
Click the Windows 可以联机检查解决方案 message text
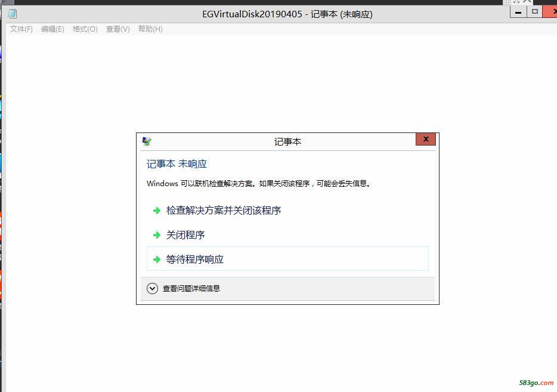[259, 183]
